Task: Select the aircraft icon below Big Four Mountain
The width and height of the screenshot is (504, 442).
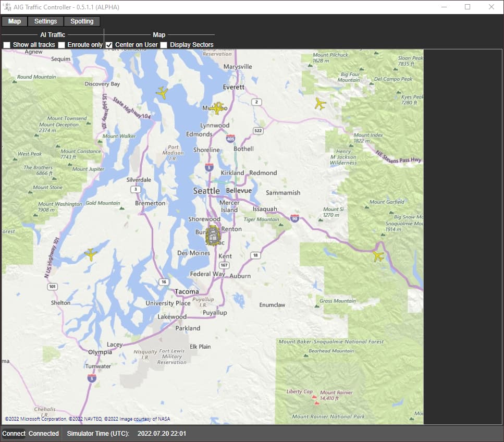Action: click(320, 104)
